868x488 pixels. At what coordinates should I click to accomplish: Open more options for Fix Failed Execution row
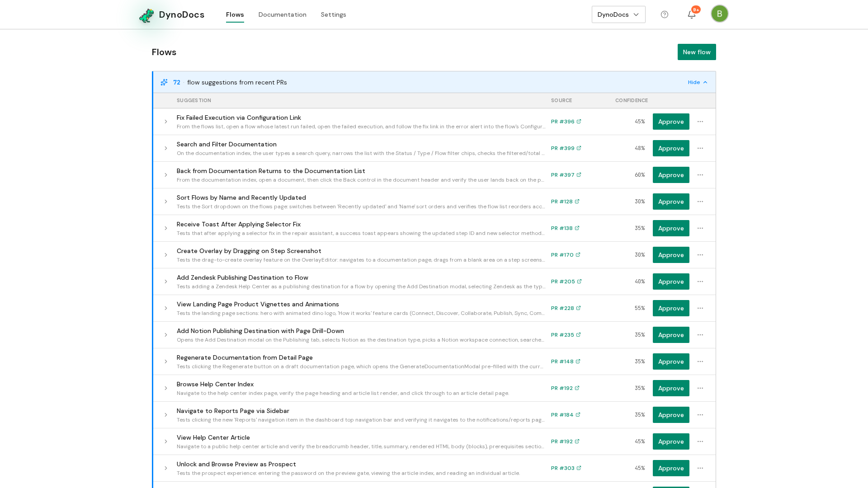[700, 122]
